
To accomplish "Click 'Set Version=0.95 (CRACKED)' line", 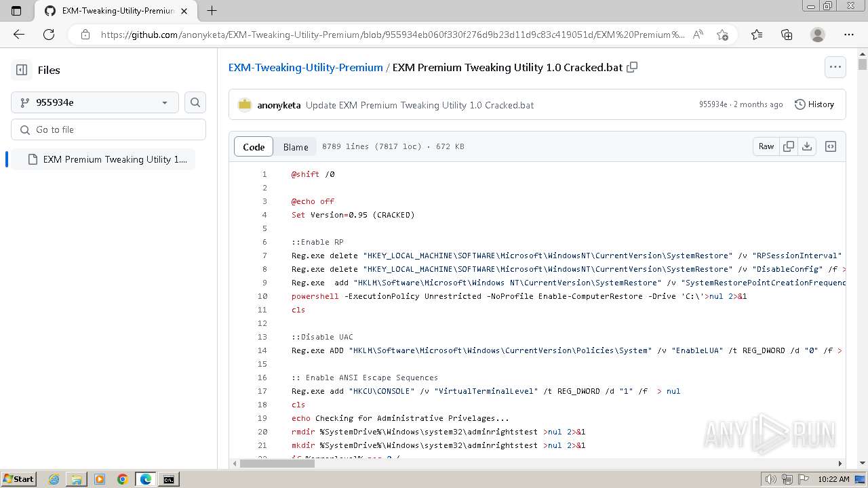I will 353,215.
